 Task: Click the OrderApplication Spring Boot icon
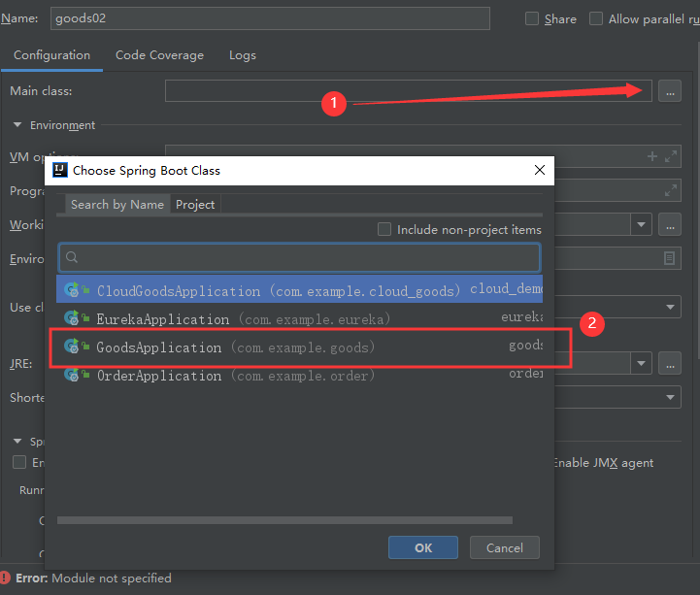coord(72,374)
